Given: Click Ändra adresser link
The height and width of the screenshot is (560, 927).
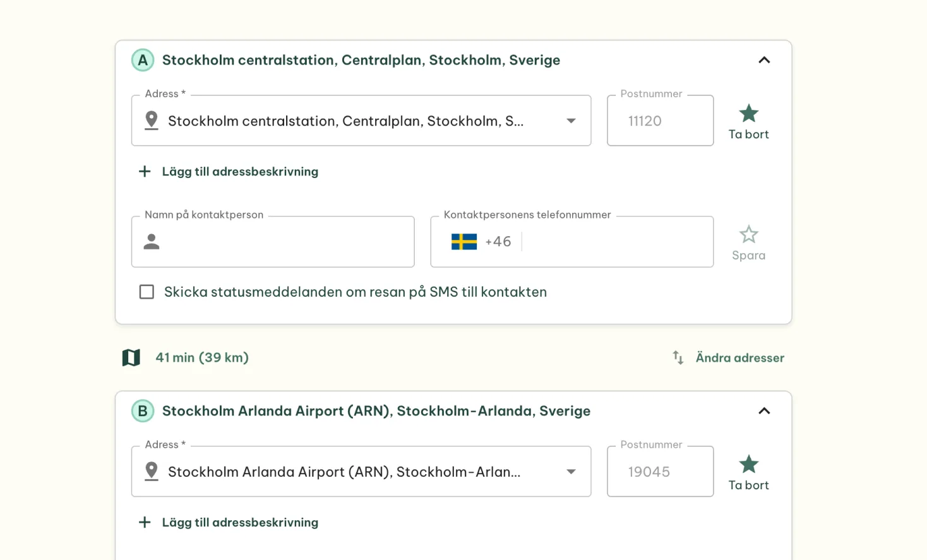Looking at the screenshot, I should 739,357.
